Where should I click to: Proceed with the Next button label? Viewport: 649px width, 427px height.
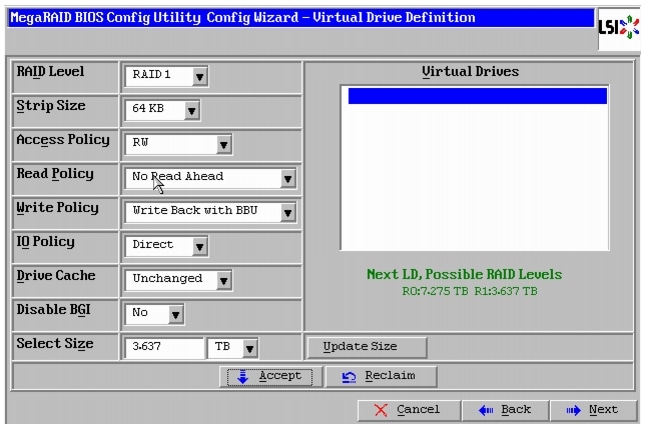(x=603, y=410)
